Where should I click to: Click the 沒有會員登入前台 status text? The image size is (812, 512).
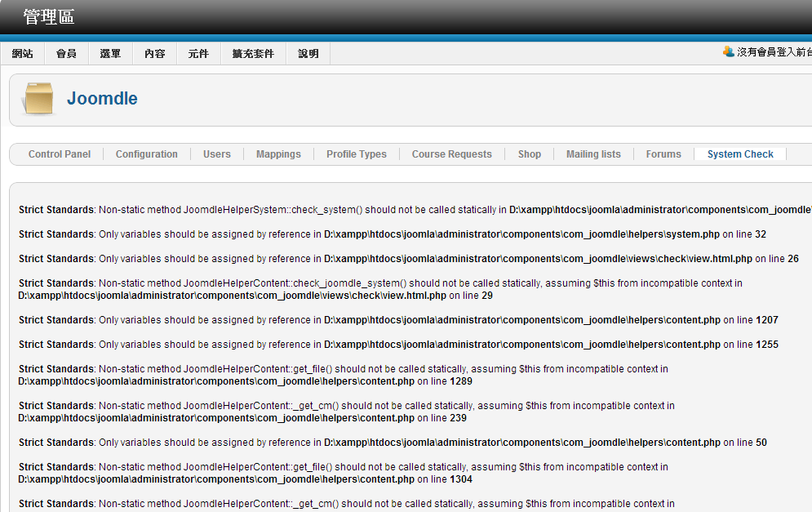(774, 51)
